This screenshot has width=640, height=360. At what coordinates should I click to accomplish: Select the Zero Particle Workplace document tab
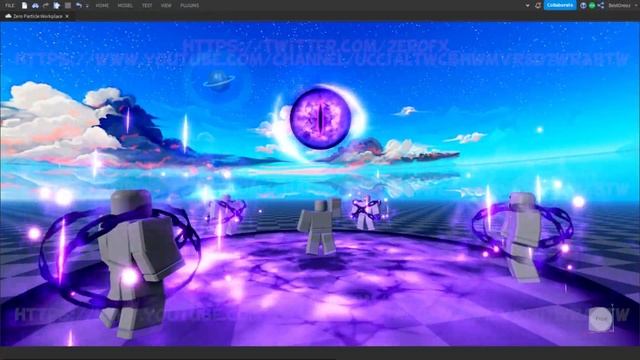click(x=37, y=16)
